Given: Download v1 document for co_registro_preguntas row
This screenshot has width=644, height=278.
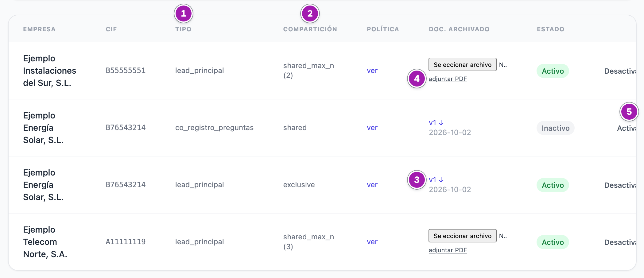Looking at the screenshot, I should click(436, 123).
